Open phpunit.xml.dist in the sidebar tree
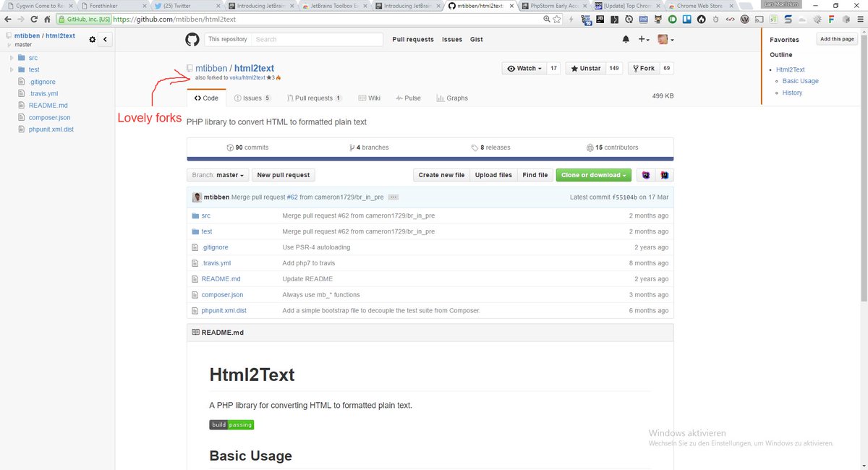The image size is (868, 470). (x=51, y=129)
